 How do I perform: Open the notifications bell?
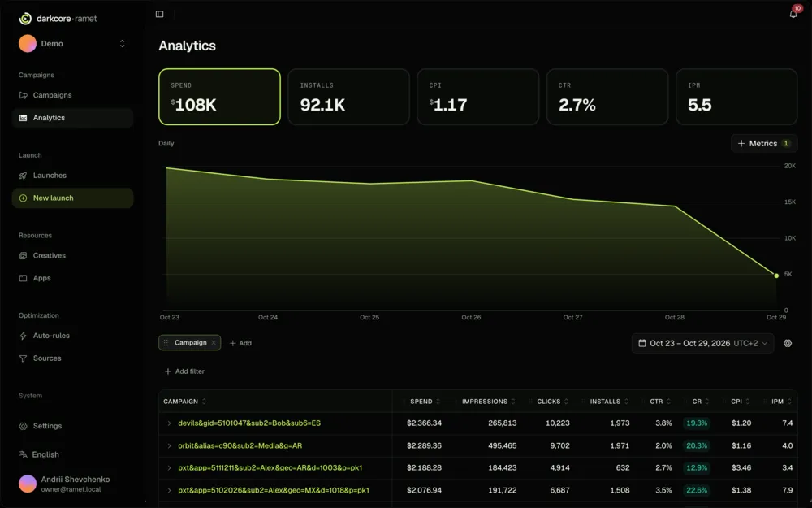(x=793, y=14)
